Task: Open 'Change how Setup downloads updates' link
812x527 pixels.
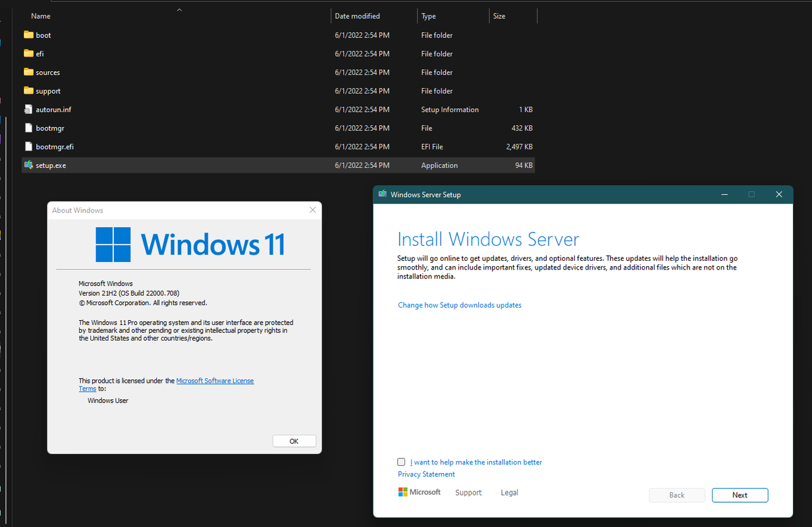Action: point(460,305)
